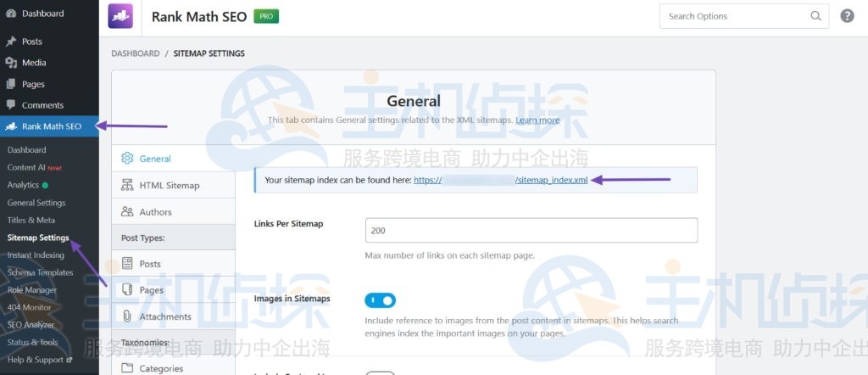Click the Taxonomies: section heading
Image resolution: width=868 pixels, height=375 pixels.
click(x=145, y=342)
